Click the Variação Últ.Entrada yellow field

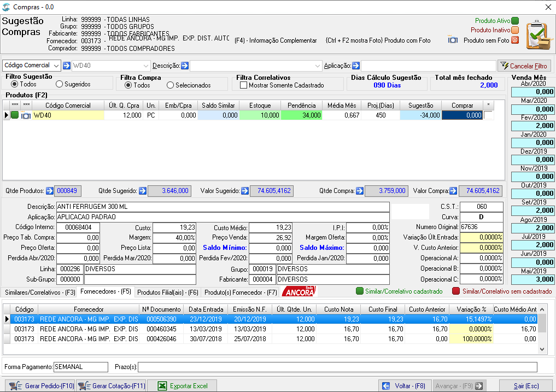(x=482, y=237)
